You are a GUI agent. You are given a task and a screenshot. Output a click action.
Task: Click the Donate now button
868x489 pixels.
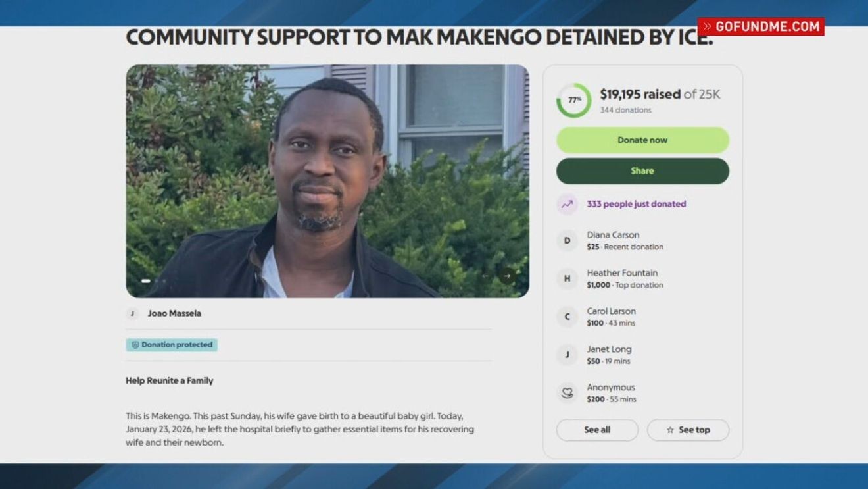(x=642, y=140)
